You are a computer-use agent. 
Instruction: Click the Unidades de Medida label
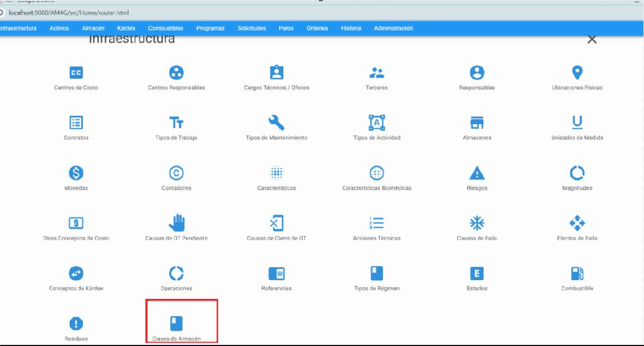click(577, 138)
